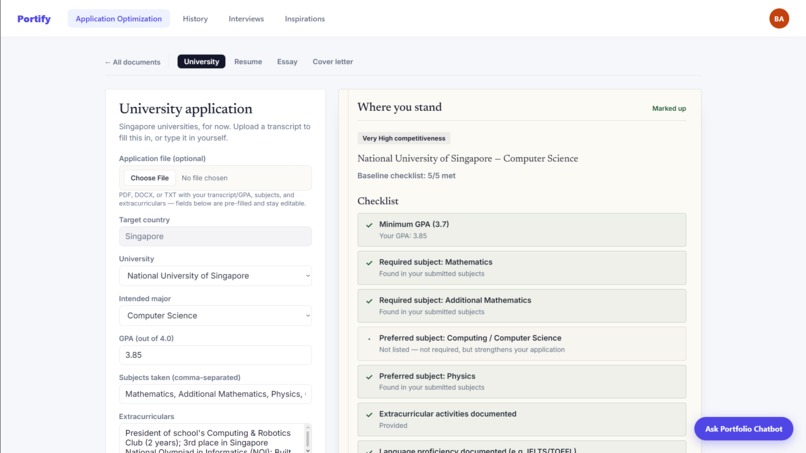
Task: Click the Extracurriculars text area scrollbar
Action: pos(308,439)
